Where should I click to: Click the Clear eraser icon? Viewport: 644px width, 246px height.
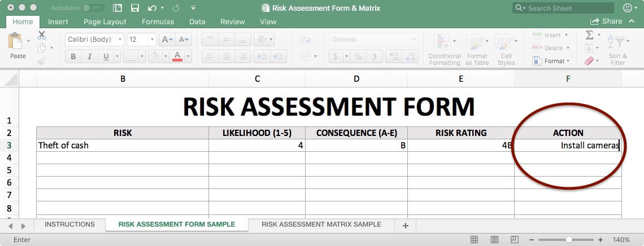coord(589,61)
